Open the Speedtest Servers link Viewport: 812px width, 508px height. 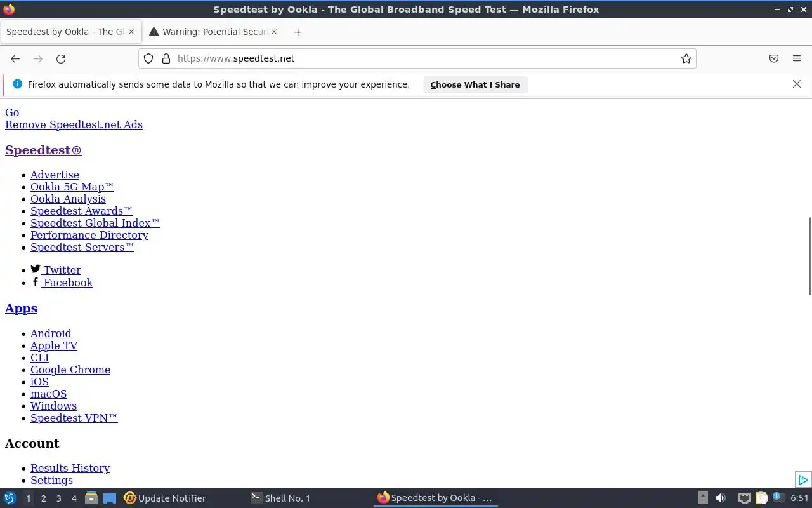click(82, 247)
